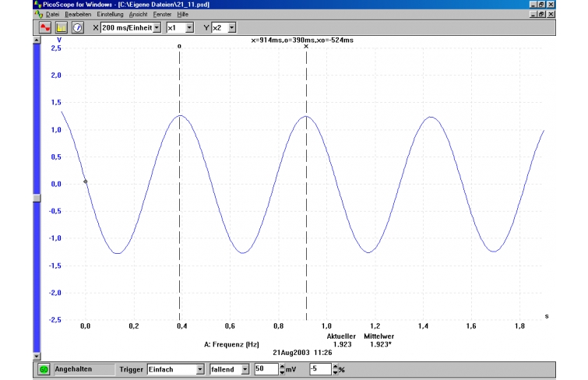The image size is (588, 380).
Task: Expand the Y zoom x2 dropdown
Action: [x=232, y=28]
